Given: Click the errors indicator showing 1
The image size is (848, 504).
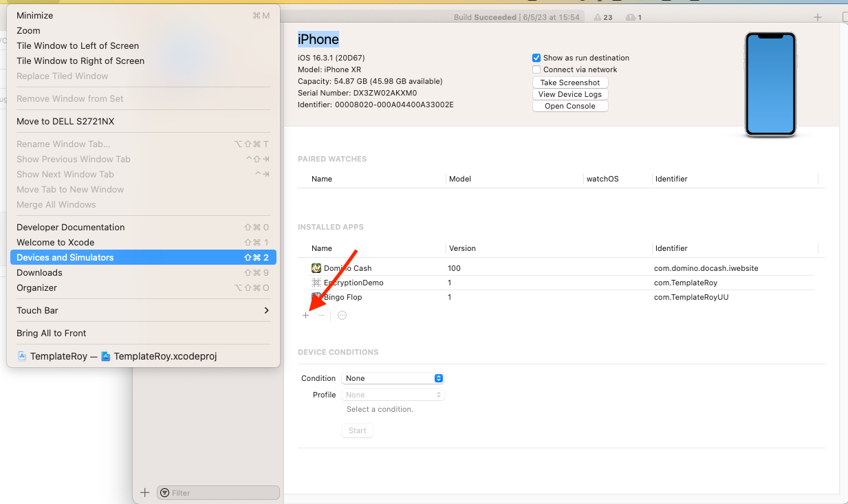Looking at the screenshot, I should click(634, 17).
